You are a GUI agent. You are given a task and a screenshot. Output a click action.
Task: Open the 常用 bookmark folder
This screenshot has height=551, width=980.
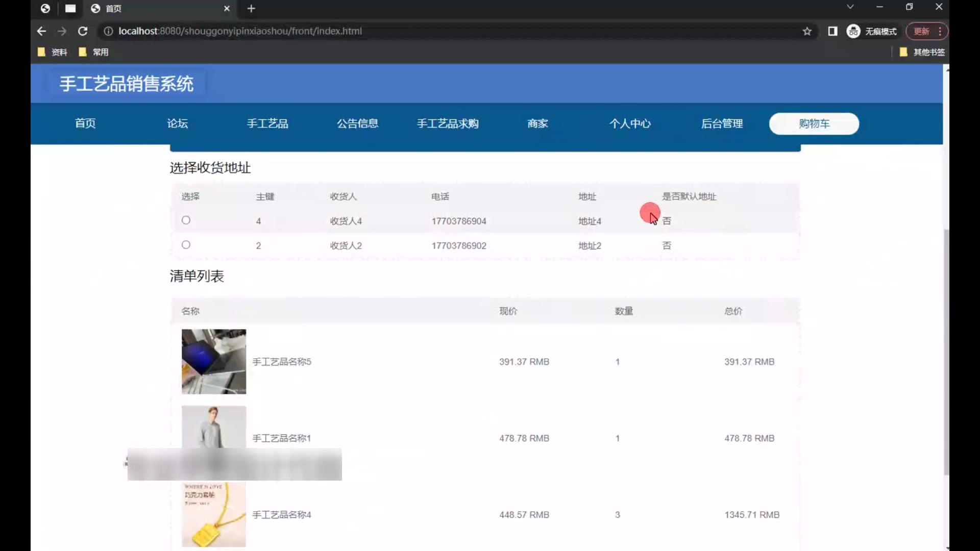[93, 52]
